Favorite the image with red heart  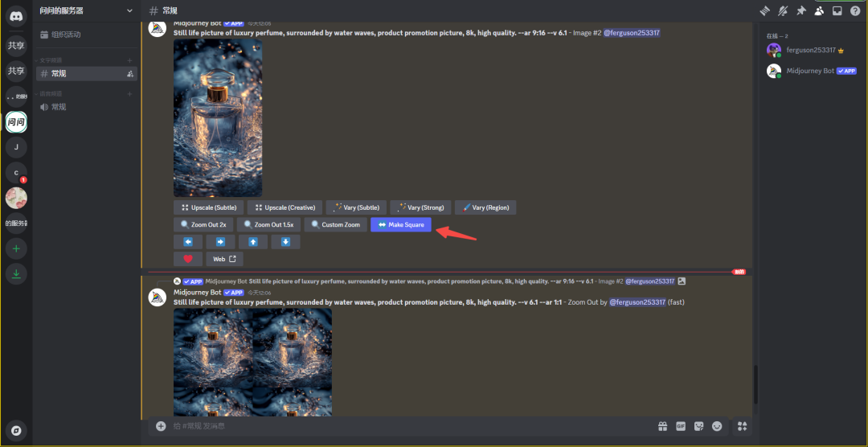(187, 259)
